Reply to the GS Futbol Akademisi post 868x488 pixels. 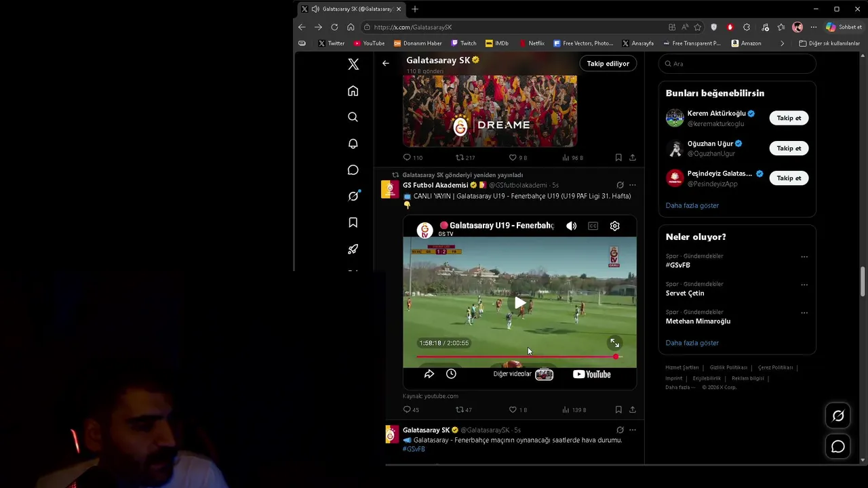tap(411, 409)
